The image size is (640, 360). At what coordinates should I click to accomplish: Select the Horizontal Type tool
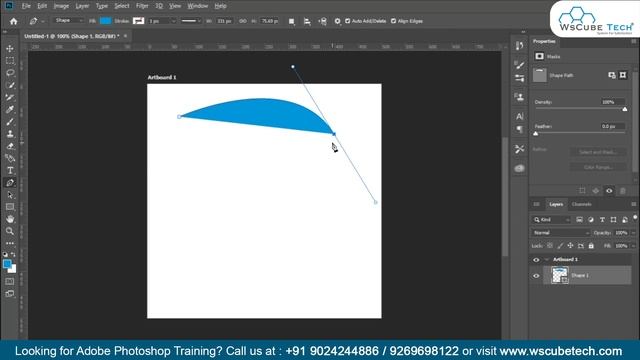[10, 171]
